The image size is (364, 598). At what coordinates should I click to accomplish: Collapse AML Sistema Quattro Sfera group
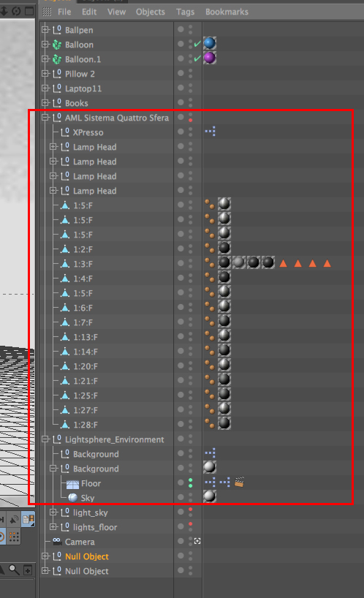coord(45,118)
